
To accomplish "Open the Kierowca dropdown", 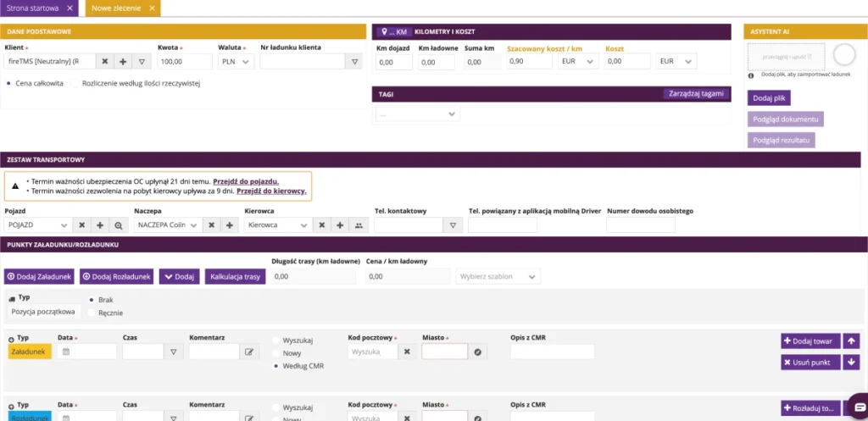I will pyautogui.click(x=278, y=225).
